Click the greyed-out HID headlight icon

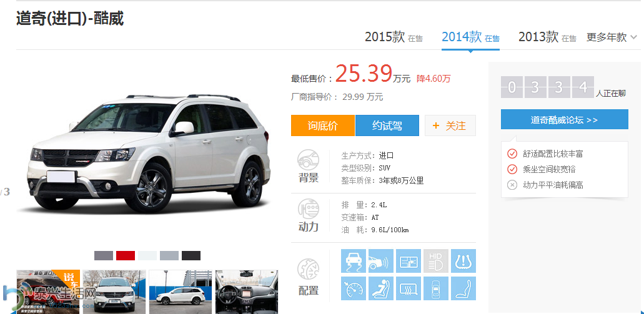point(436,261)
